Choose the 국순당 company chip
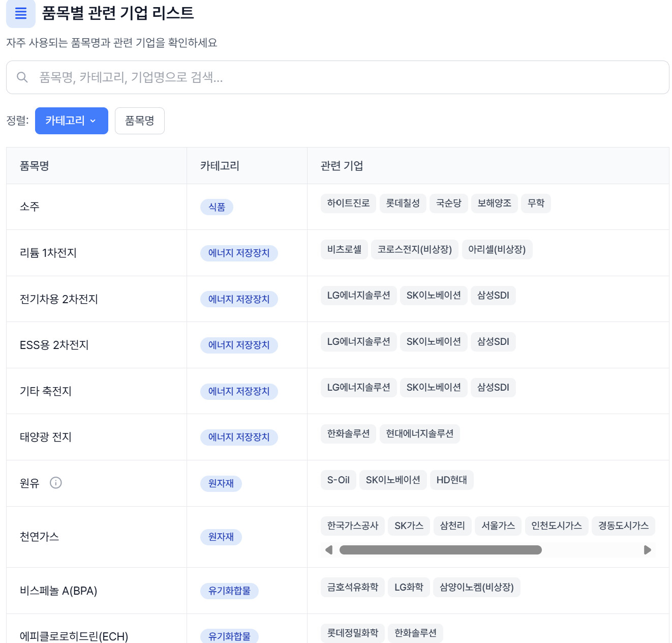The height and width of the screenshot is (643, 672). pyautogui.click(x=449, y=203)
